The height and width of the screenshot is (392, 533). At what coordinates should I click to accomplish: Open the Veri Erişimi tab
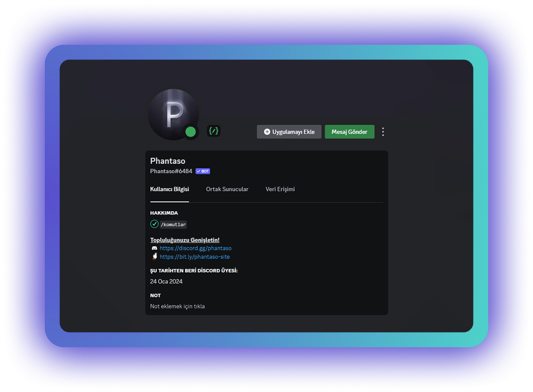pos(280,189)
